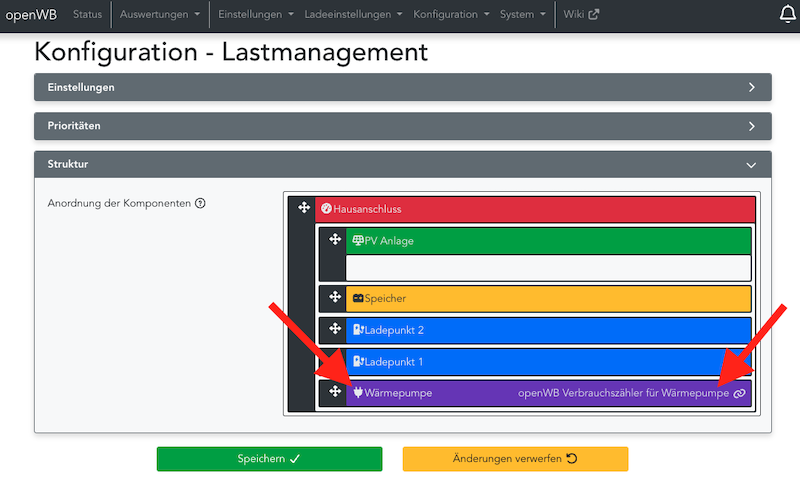Click the Struktur panel header title
The width and height of the screenshot is (800, 479).
tap(68, 164)
